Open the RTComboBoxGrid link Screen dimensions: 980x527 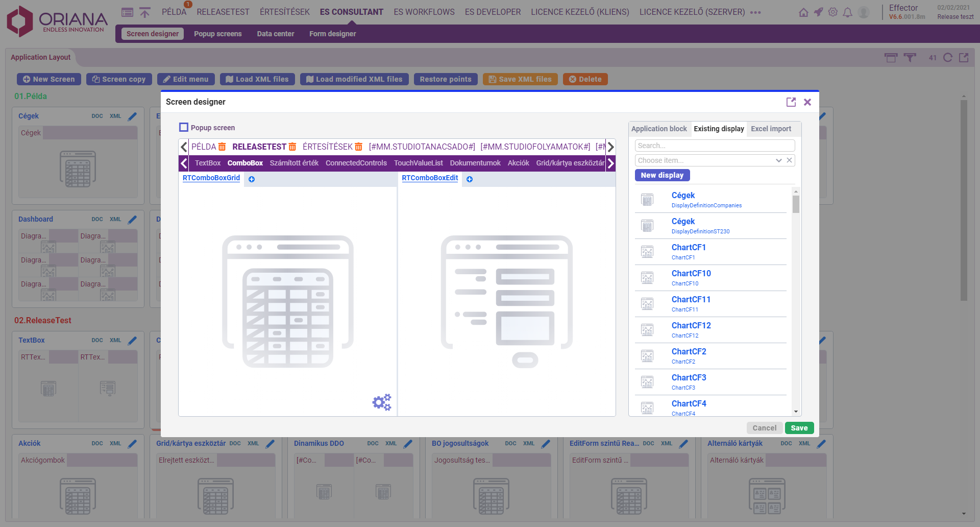coord(211,178)
